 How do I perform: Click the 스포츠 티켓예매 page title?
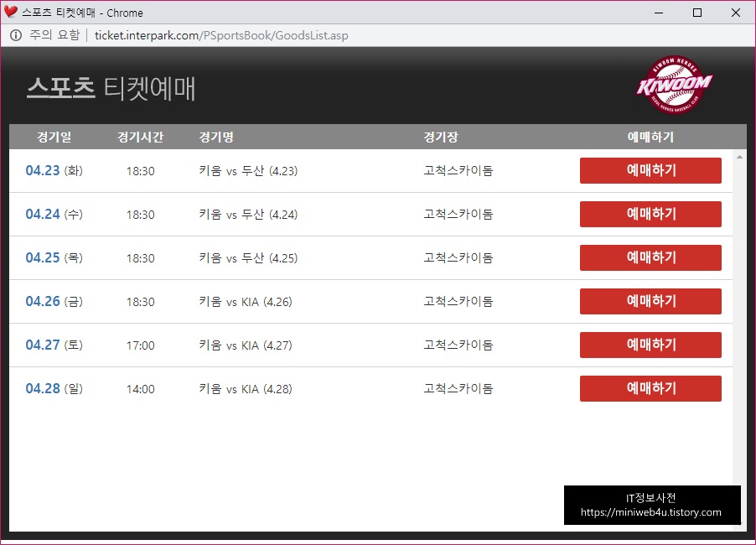coord(111,88)
